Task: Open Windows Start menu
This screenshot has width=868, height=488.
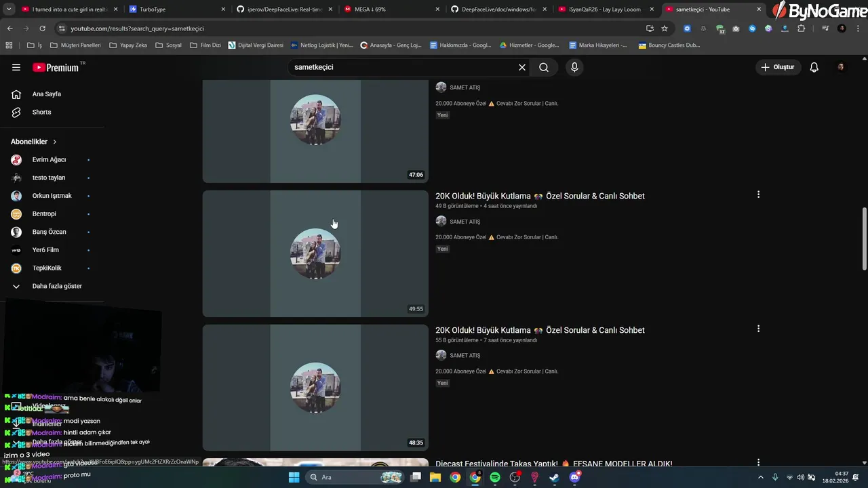Action: (294, 477)
